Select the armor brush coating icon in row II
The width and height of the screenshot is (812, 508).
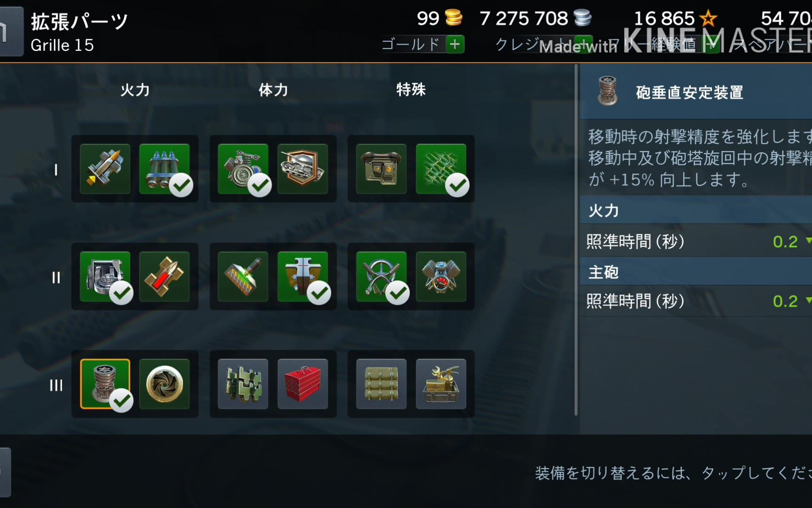point(243,277)
